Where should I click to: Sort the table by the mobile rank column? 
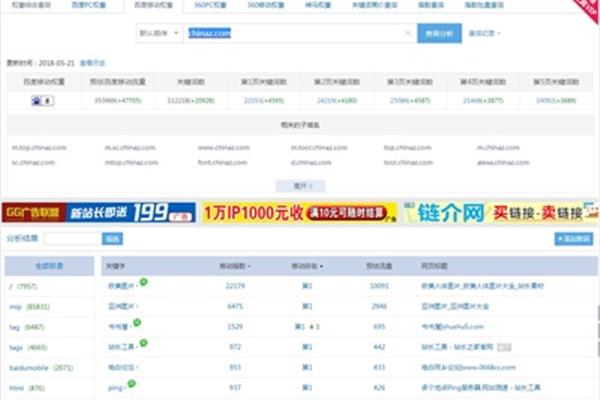tap(307, 266)
